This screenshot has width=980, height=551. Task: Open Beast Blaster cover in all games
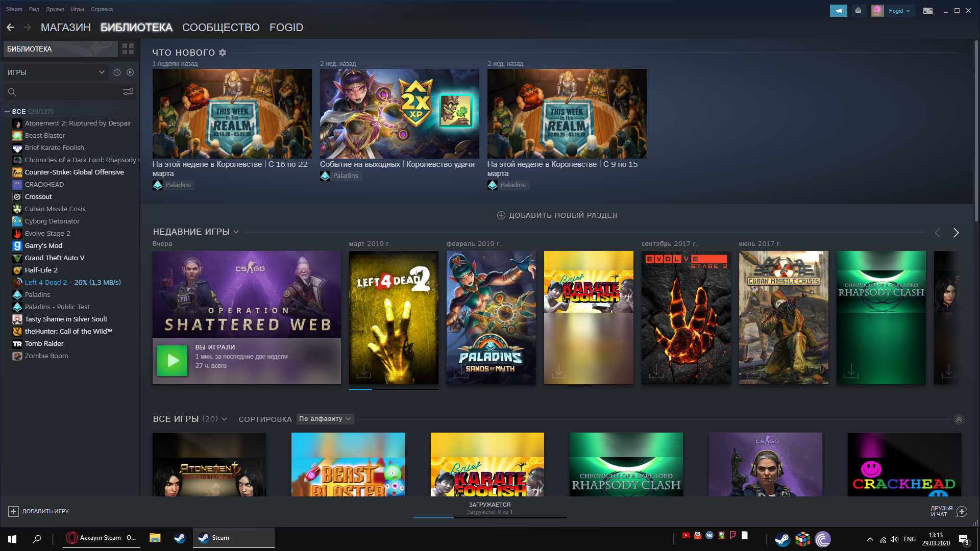(x=348, y=464)
